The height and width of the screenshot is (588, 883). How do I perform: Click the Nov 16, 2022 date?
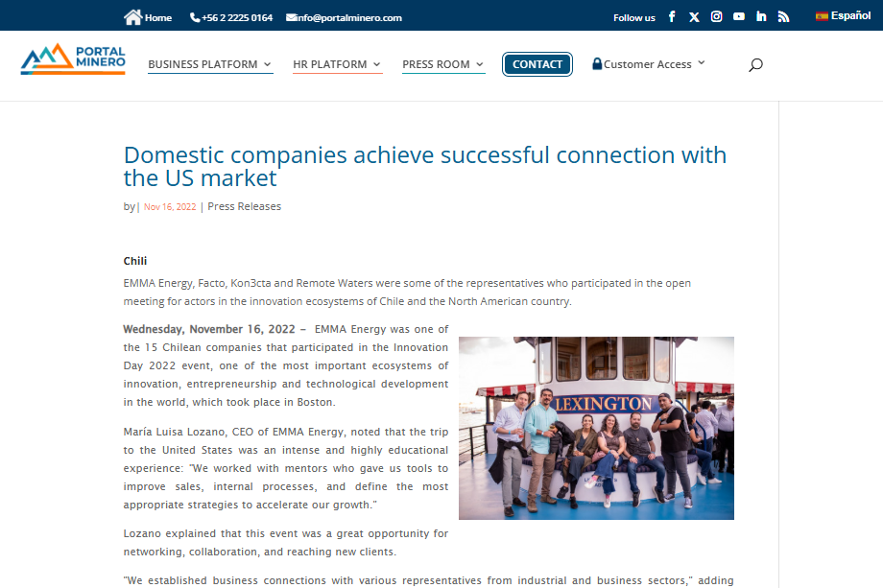coord(170,207)
